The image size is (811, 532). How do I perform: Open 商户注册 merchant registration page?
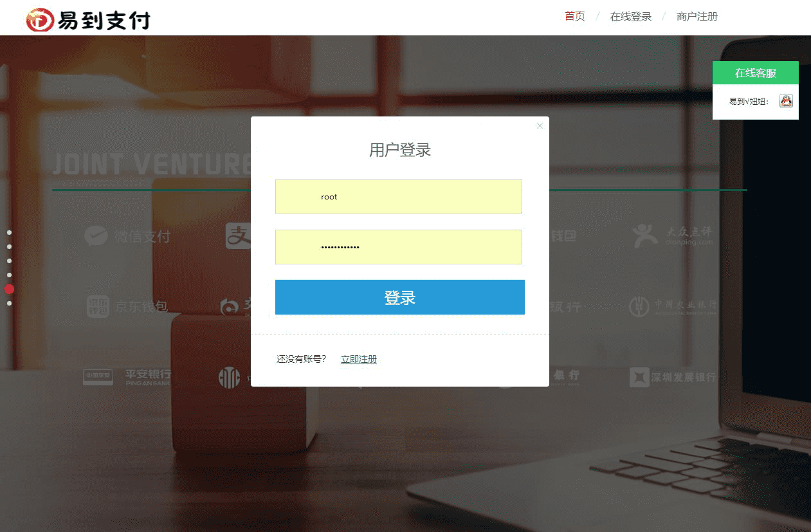[697, 16]
